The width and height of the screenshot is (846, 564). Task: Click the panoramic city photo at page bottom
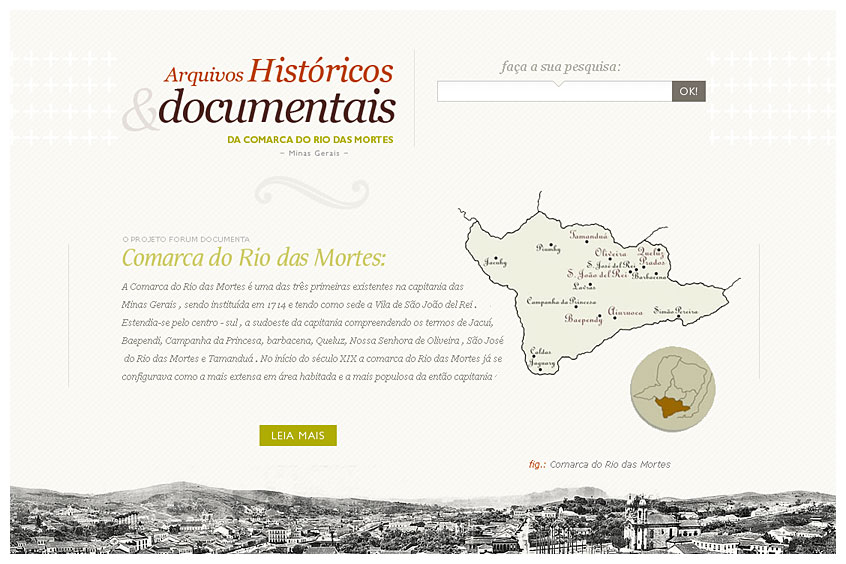(x=423, y=518)
